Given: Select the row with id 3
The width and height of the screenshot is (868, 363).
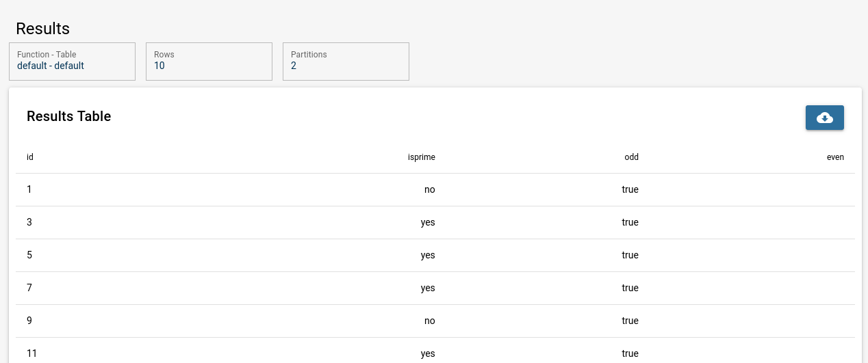Looking at the screenshot, I should [x=435, y=222].
